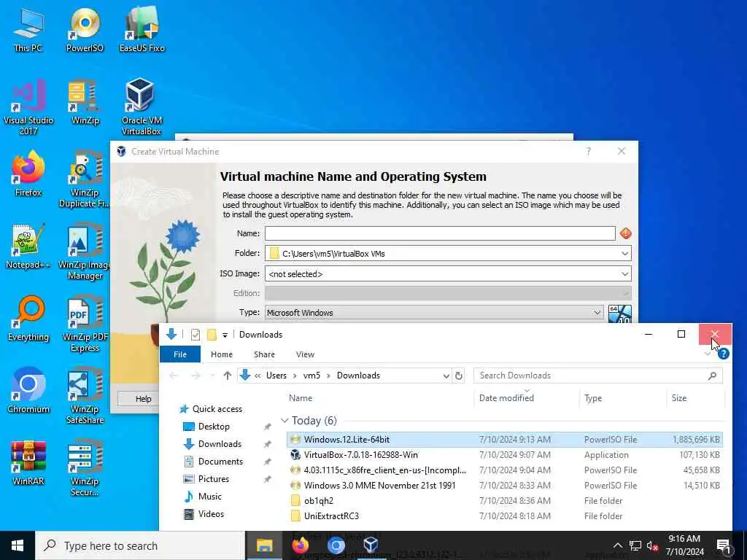Expand the Folder path dropdown
747x560 pixels.
624,254
